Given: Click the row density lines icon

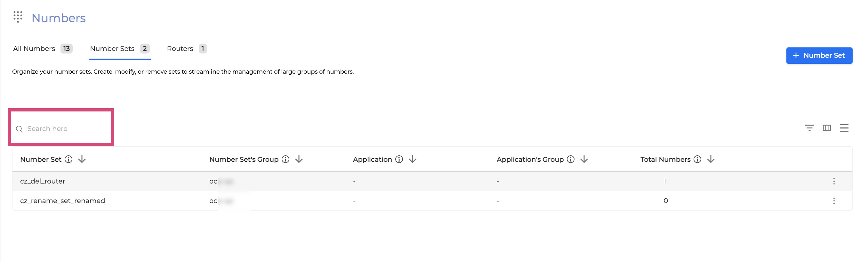Looking at the screenshot, I should [844, 128].
